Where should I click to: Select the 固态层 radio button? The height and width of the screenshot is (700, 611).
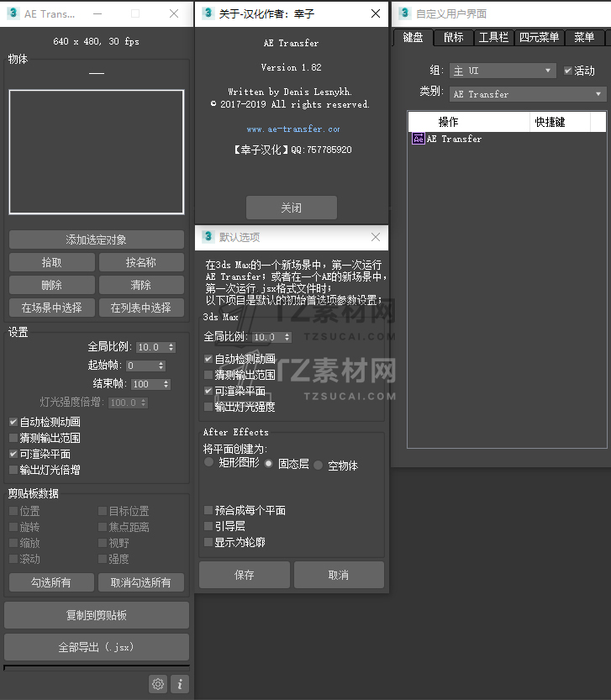(x=268, y=463)
